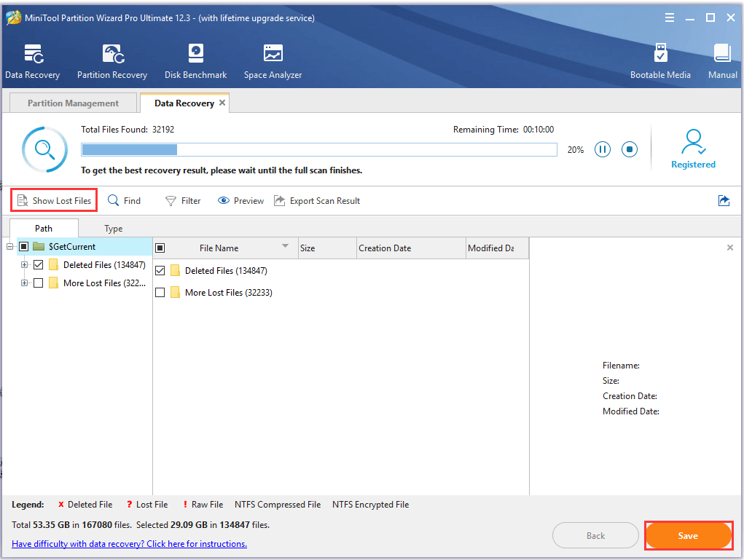This screenshot has width=744, height=560.
Task: Click Export Scan Result
Action: (x=317, y=200)
